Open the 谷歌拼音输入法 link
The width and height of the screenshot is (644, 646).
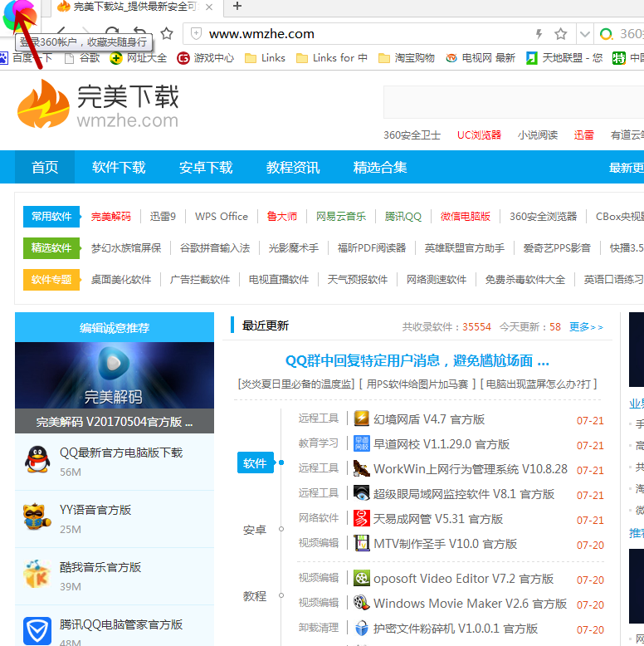[215, 248]
